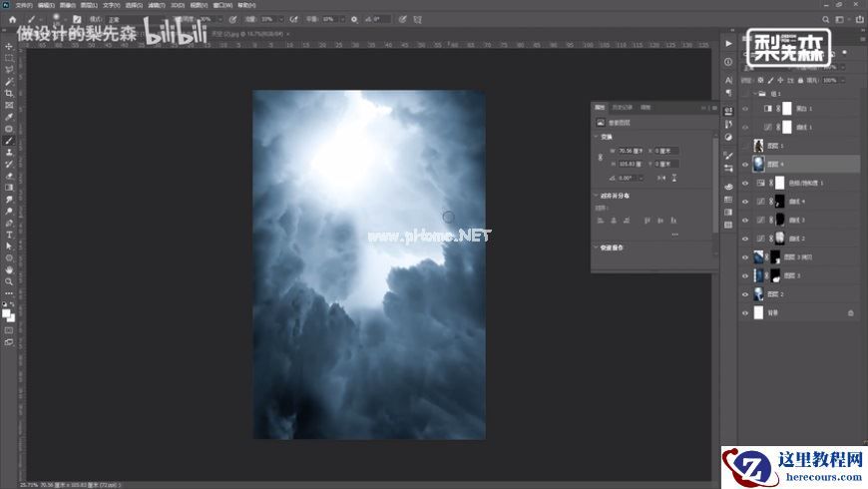Select the Crop tool
The height and width of the screenshot is (489, 868).
point(9,93)
